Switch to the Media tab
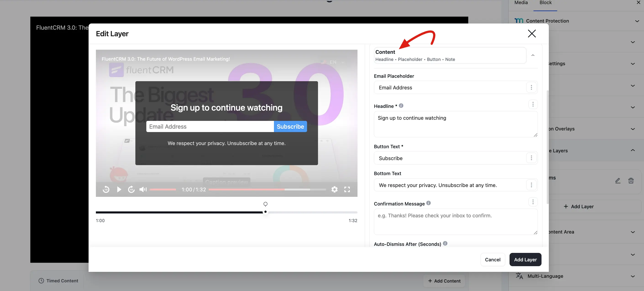Screen dimensions: 644x291 click(x=521, y=3)
